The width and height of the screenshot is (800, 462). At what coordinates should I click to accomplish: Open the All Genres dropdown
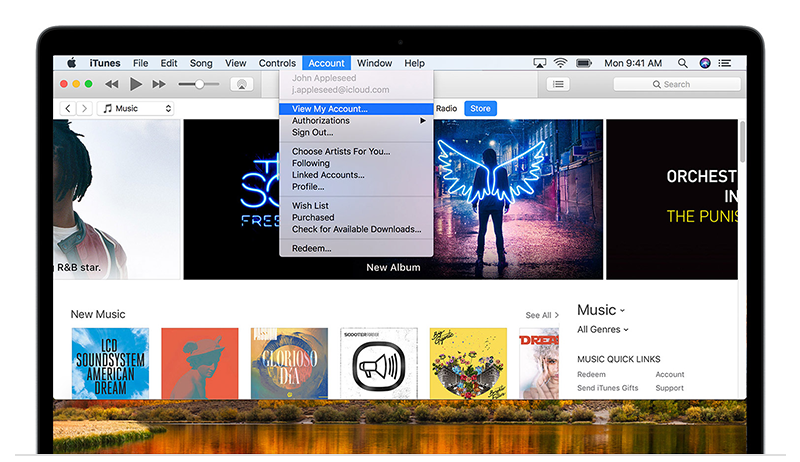(x=603, y=329)
